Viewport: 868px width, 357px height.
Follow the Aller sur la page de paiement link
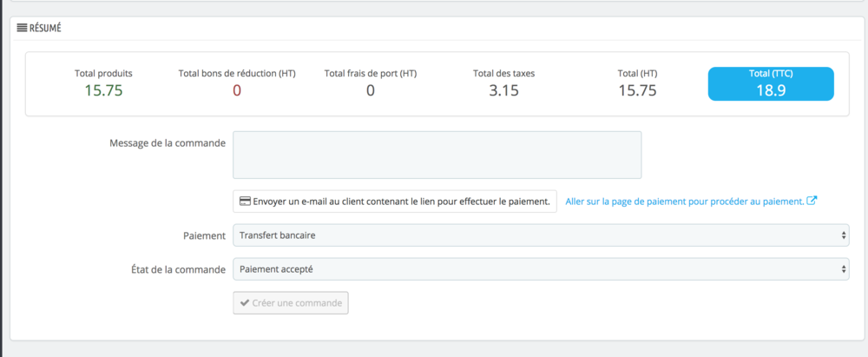(684, 202)
